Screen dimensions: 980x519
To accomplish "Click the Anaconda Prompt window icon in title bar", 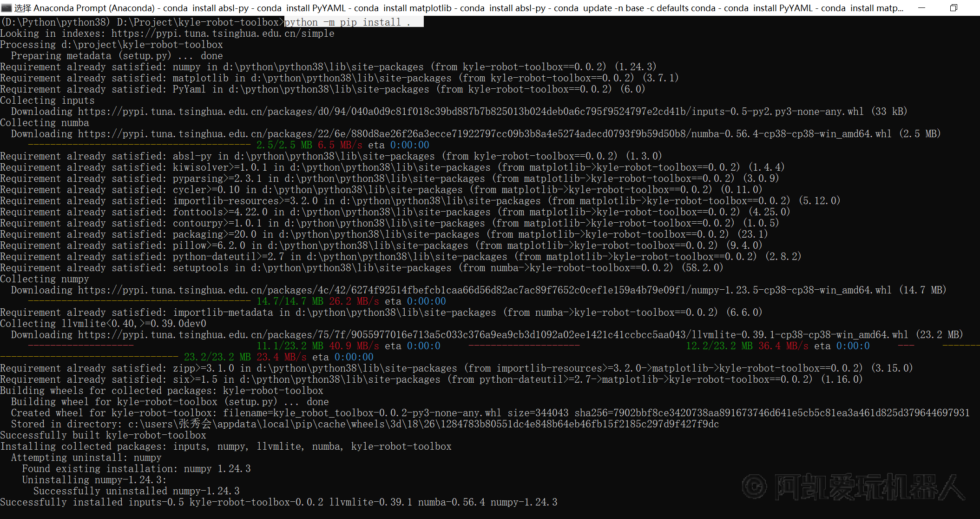I will pyautogui.click(x=6, y=8).
